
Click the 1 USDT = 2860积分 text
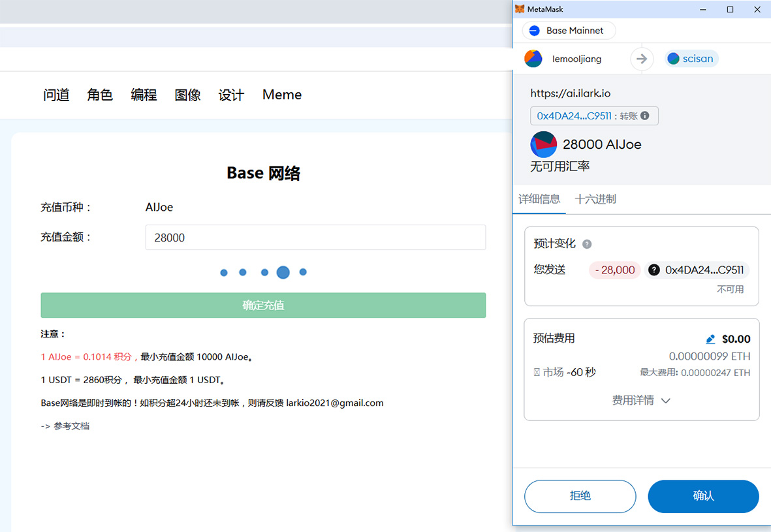82,380
